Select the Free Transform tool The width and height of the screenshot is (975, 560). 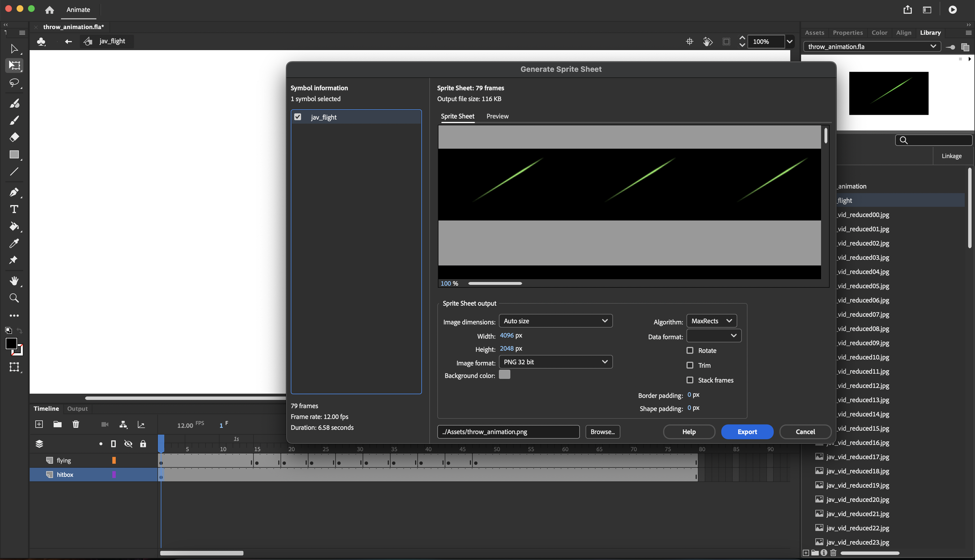(x=14, y=66)
